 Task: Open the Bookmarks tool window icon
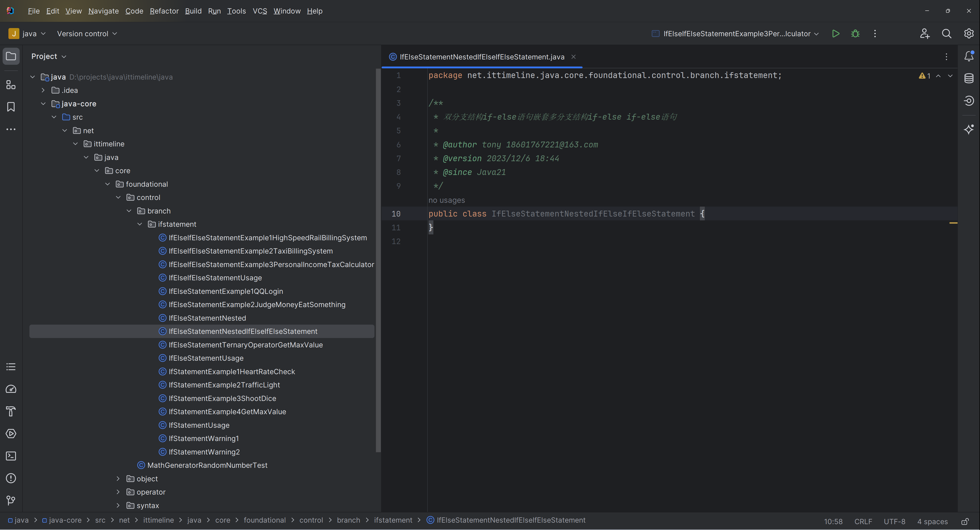pos(11,107)
